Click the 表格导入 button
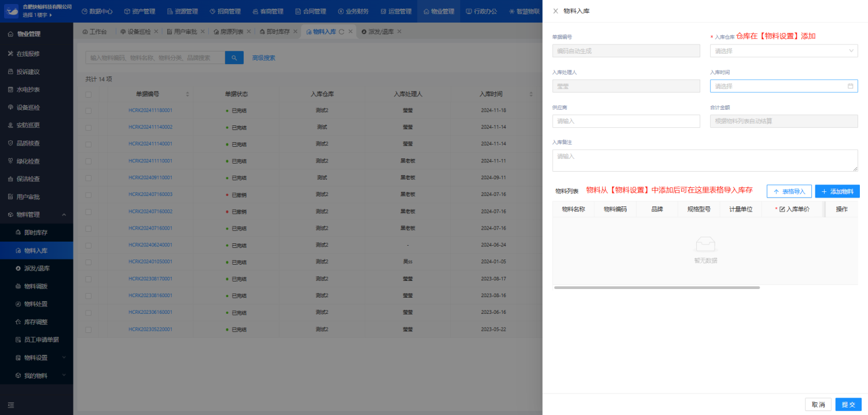 tap(789, 191)
